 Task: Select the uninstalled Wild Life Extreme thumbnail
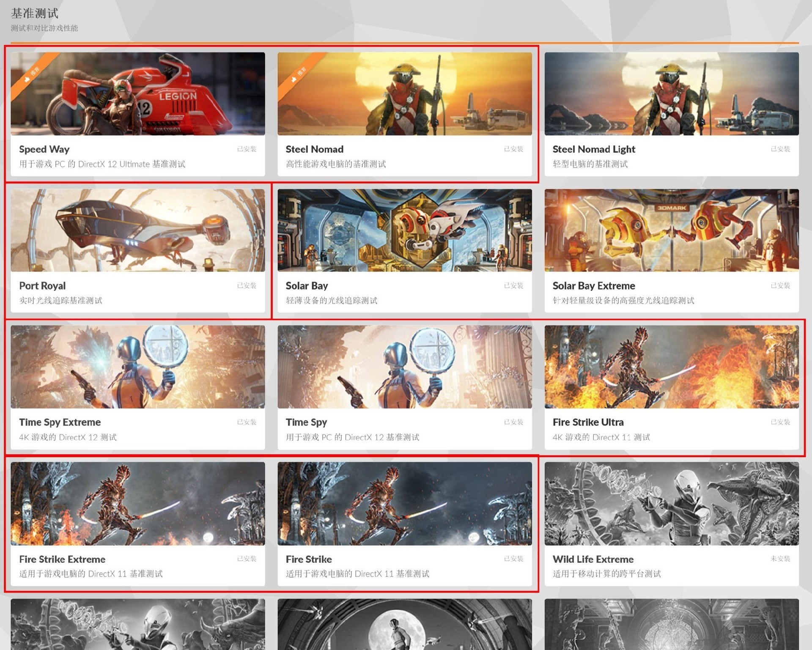coord(671,503)
